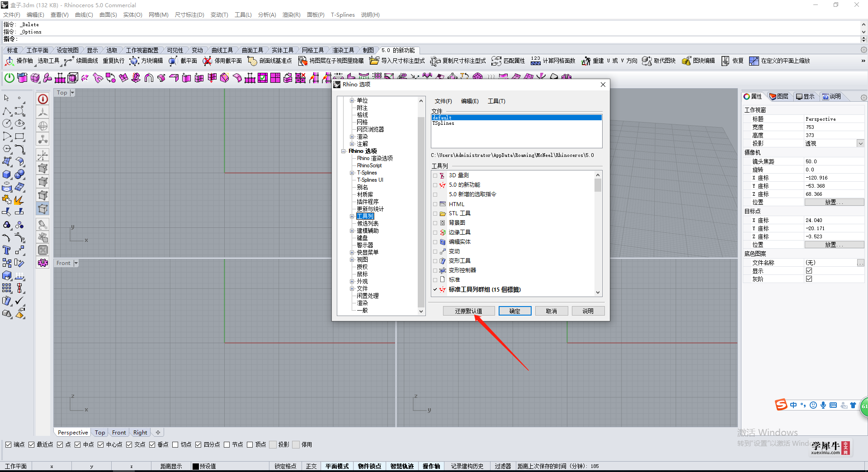Click the red circle T-Splines sidebar icon

pos(43,99)
